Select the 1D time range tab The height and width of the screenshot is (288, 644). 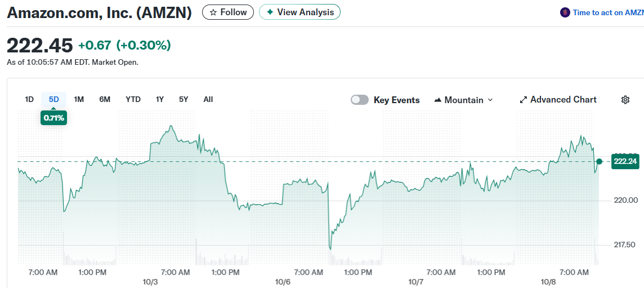(x=29, y=100)
